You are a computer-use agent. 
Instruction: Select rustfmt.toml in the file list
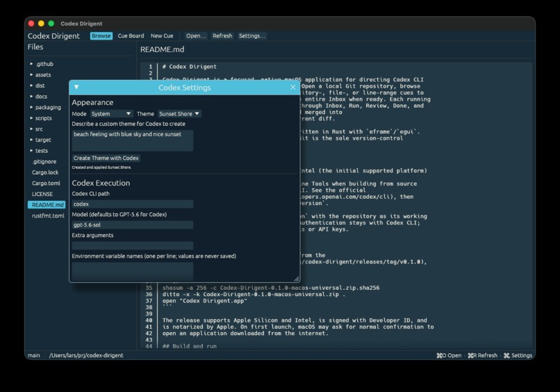click(48, 215)
